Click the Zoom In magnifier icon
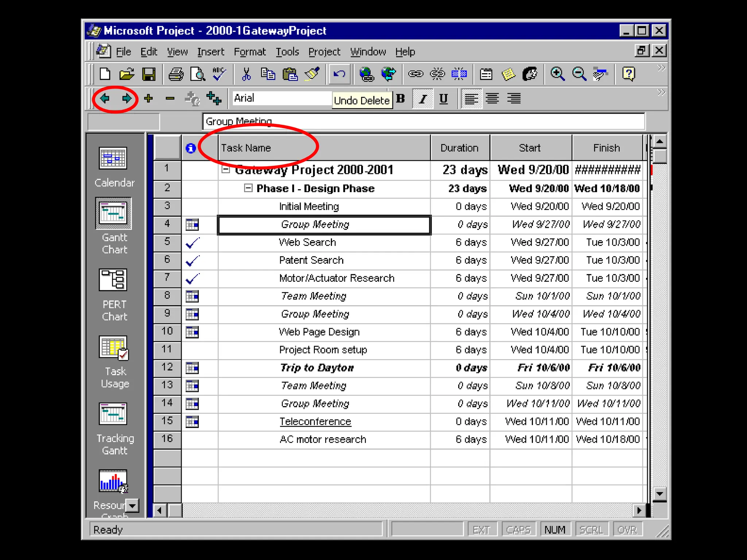 (557, 74)
